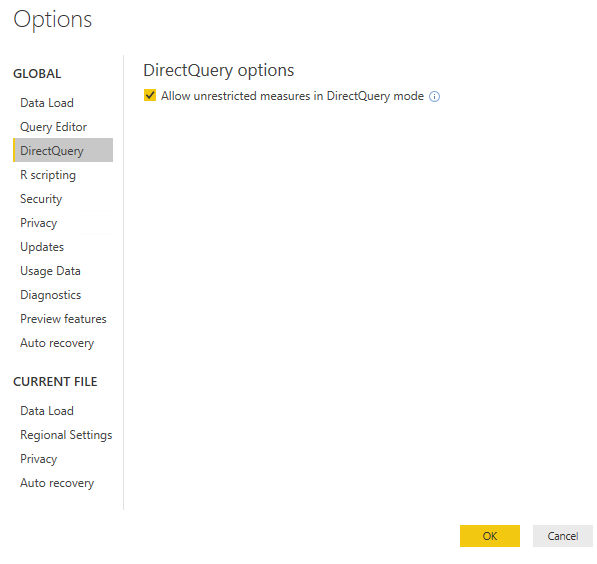Open R scripting options
Image resolution: width=597 pixels, height=564 pixels.
48,175
